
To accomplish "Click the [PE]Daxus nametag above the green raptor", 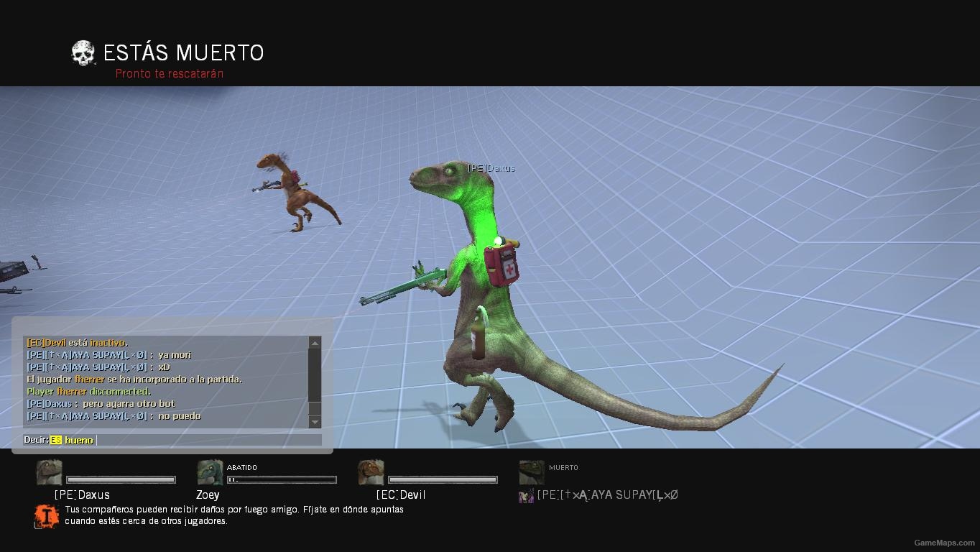I will point(491,168).
